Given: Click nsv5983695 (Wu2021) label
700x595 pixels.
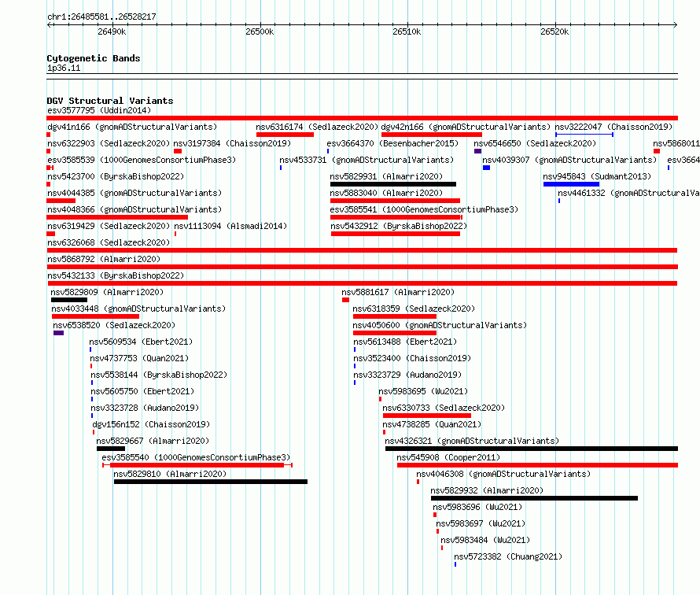Looking at the screenshot, I should 423,391.
